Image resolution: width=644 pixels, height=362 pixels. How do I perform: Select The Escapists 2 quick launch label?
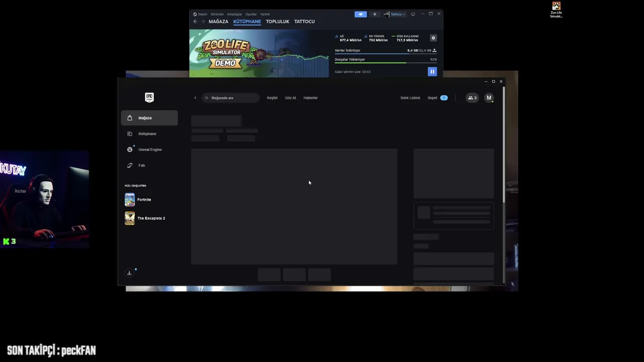pyautogui.click(x=151, y=218)
